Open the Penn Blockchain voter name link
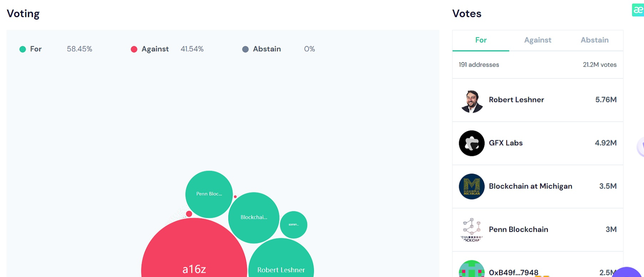644x277 pixels. [x=518, y=229]
